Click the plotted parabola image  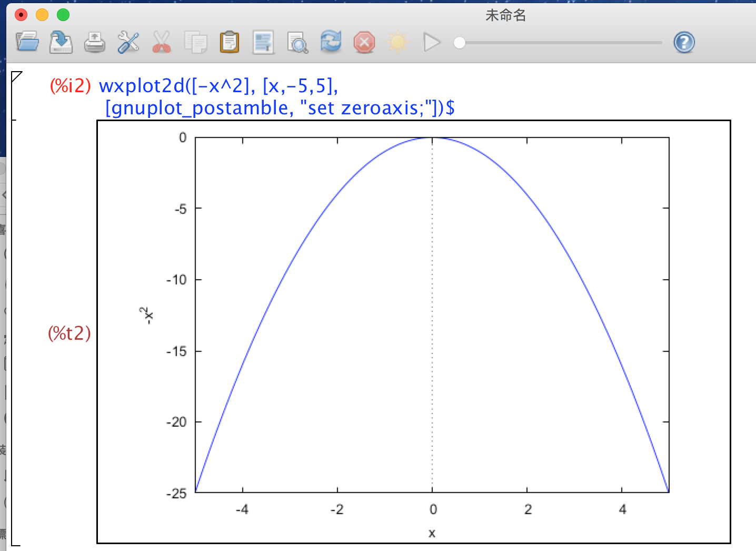pyautogui.click(x=414, y=332)
